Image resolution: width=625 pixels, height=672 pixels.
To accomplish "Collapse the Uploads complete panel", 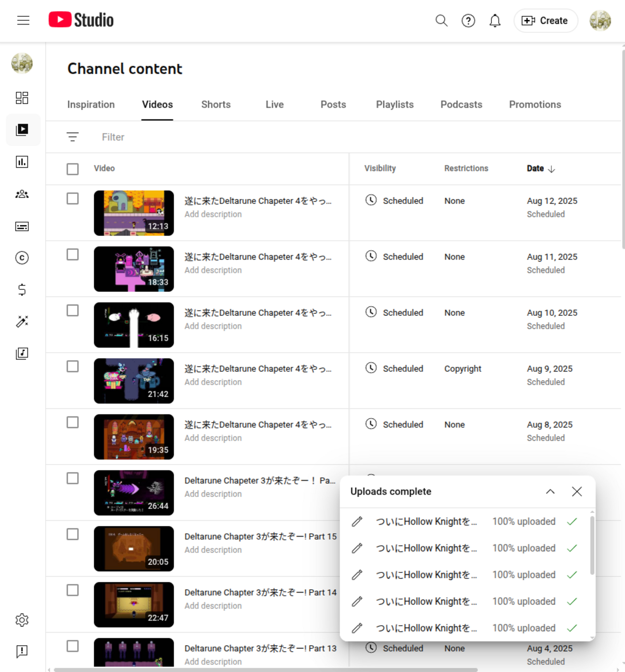I will pos(550,491).
